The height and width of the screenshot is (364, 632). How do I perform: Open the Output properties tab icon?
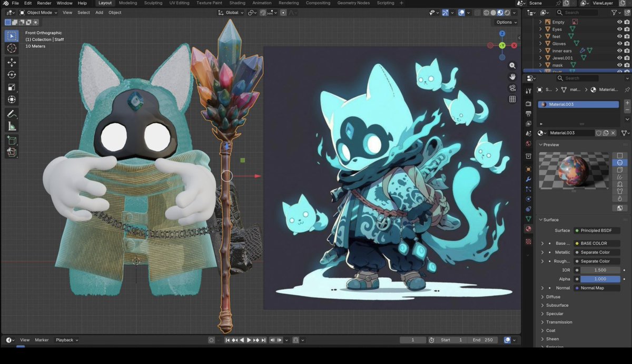pos(528,113)
